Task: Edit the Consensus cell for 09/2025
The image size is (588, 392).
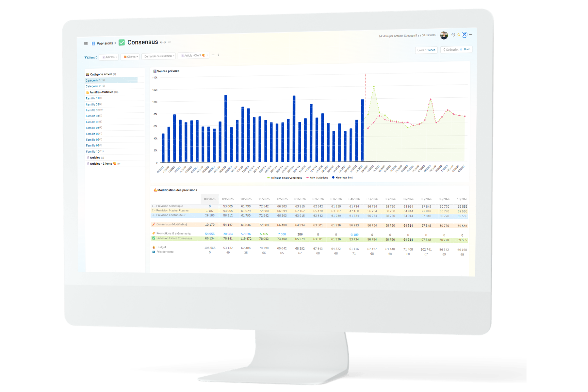Action: point(228,225)
